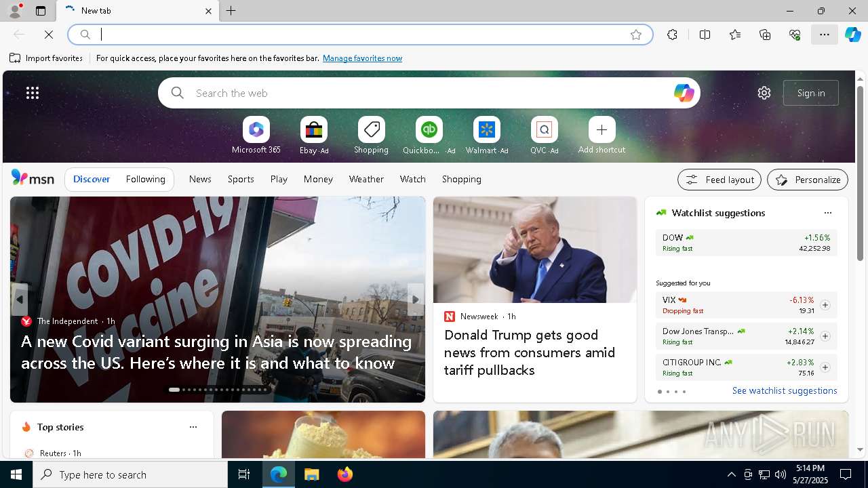Open the Sports tab

(241, 179)
